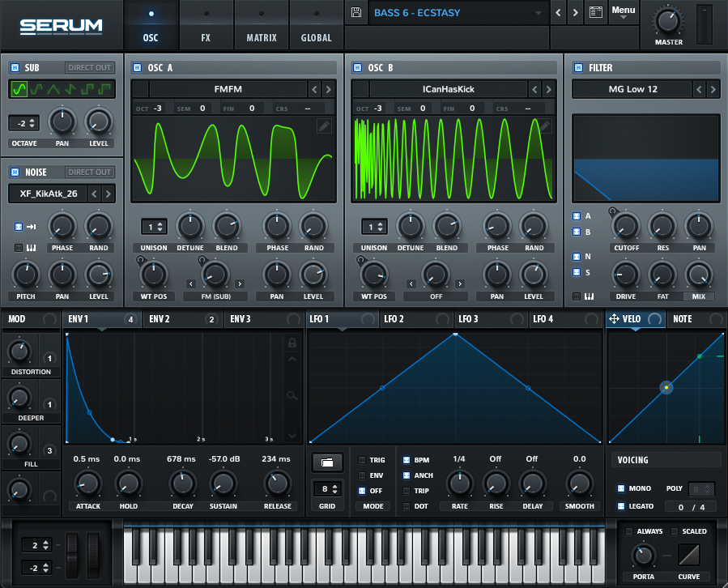728x588 pixels.
Task: Open OSC B wavetable editor pencil icon
Action: tap(545, 126)
